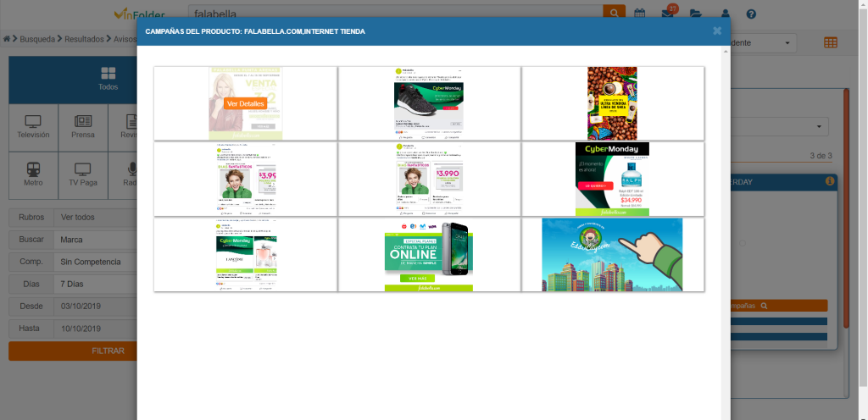Click the Desde date field 03/10/2019
The height and width of the screenshot is (420, 868).
tap(95, 307)
